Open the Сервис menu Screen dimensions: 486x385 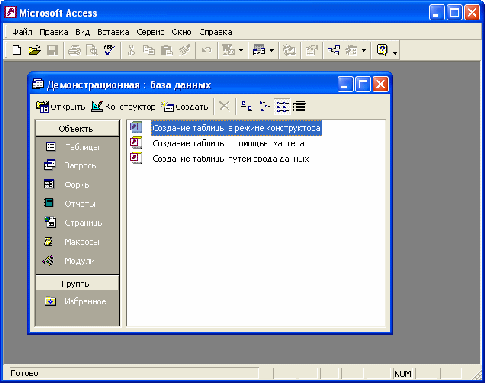tap(150, 32)
